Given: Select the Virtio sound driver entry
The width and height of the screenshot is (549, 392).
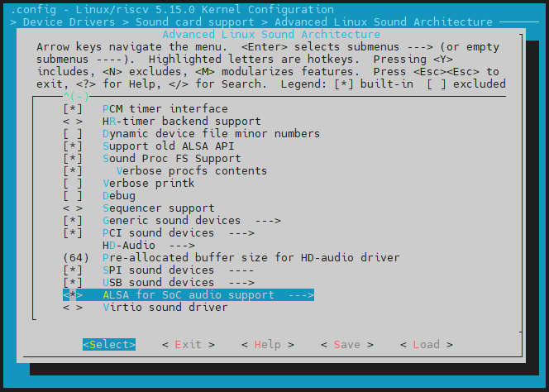Looking at the screenshot, I should [165, 308].
